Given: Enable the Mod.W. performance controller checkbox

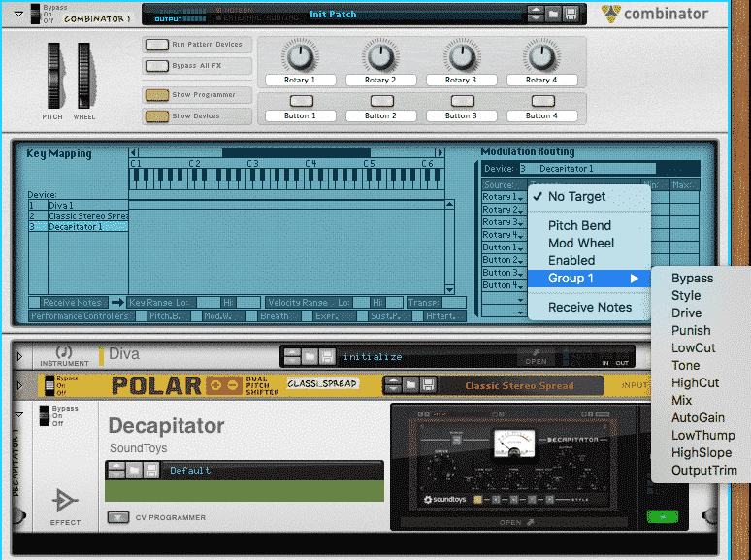Looking at the screenshot, I should (196, 316).
